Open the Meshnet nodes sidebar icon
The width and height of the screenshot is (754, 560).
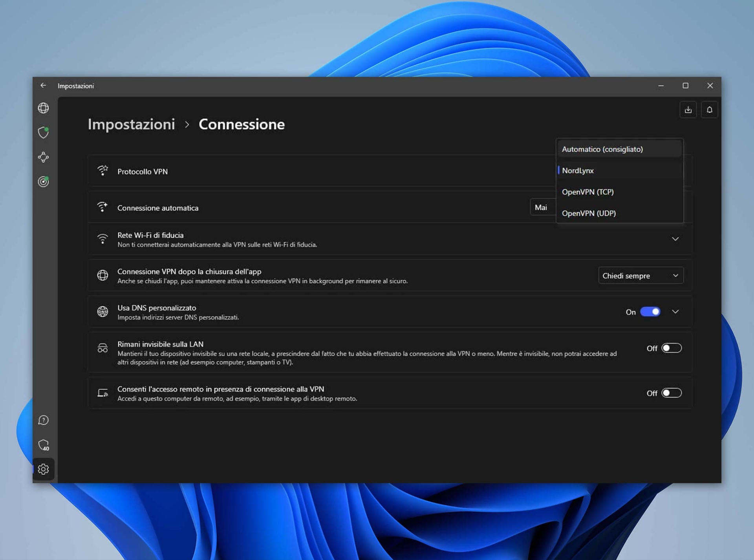tap(43, 157)
